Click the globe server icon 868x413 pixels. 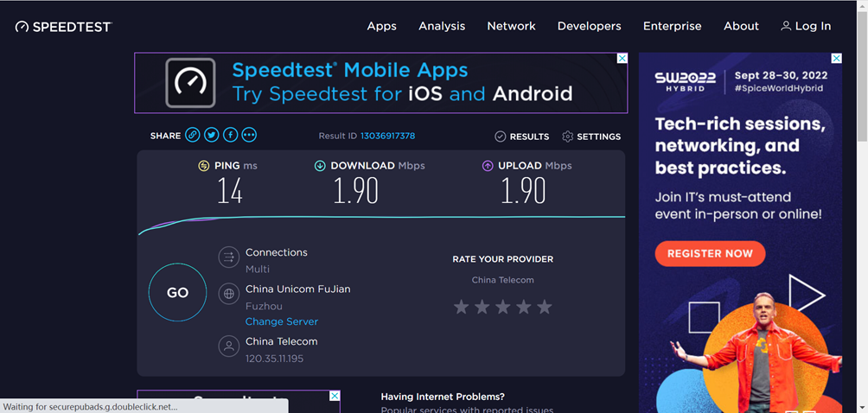pos(228,294)
